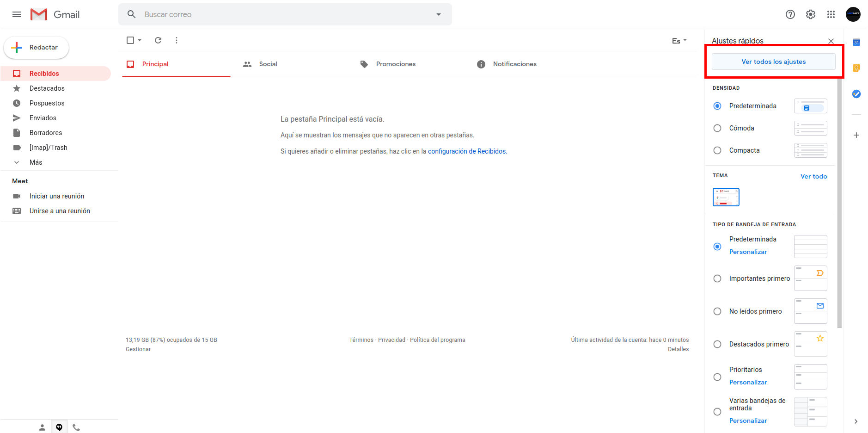The width and height of the screenshot is (868, 433).
Task: Choose No leídos primero inbox type
Action: [717, 311]
